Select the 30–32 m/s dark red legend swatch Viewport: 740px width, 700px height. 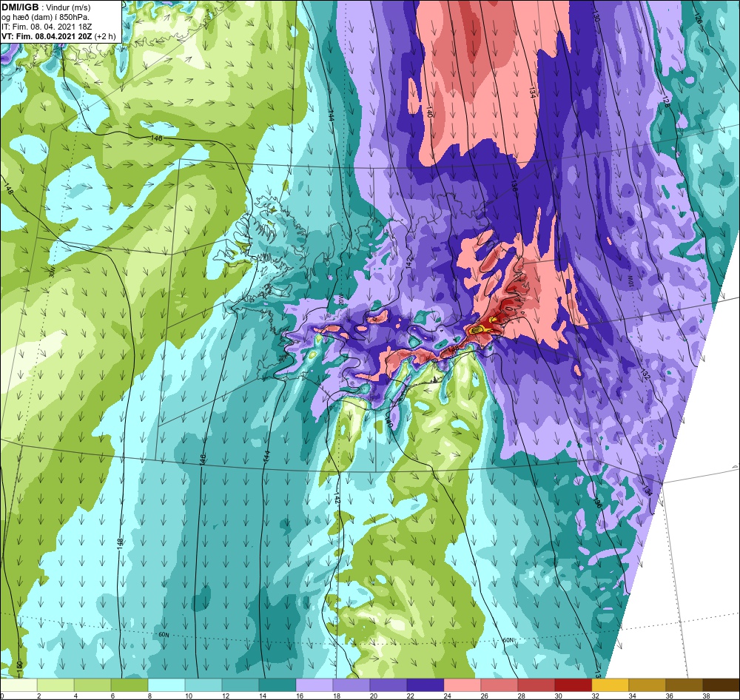click(573, 685)
